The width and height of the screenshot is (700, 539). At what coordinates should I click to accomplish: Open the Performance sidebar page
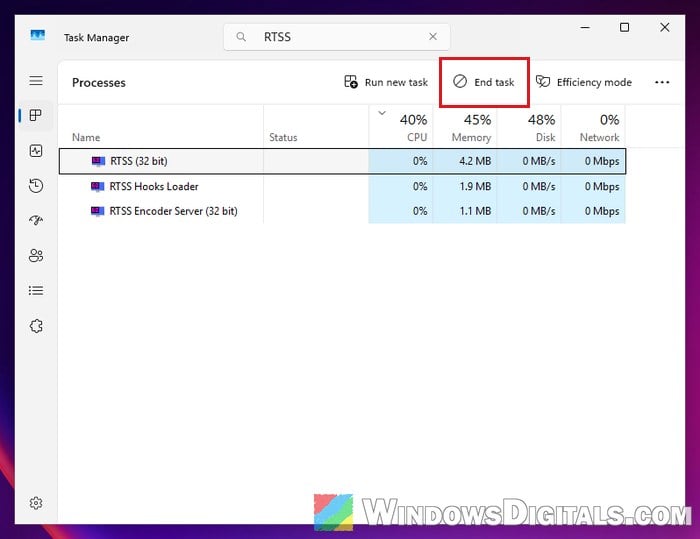(36, 151)
